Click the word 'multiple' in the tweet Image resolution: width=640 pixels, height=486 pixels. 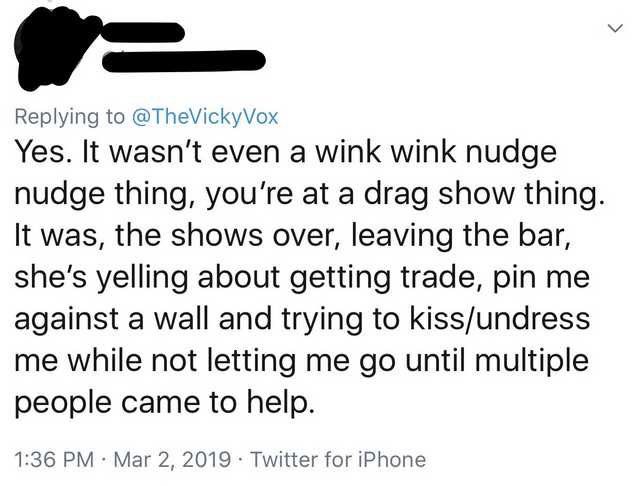click(x=531, y=362)
